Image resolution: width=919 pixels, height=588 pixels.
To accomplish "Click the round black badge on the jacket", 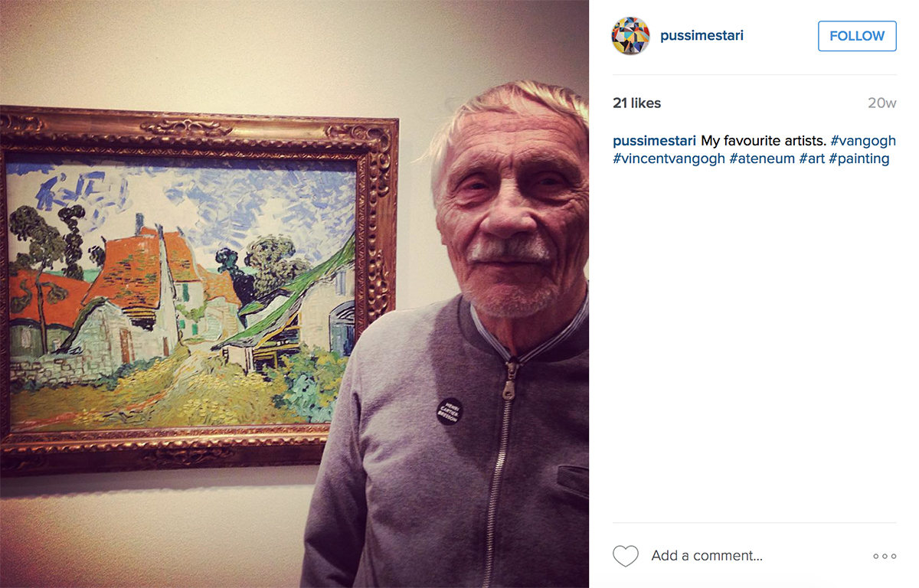I will pyautogui.click(x=449, y=411).
